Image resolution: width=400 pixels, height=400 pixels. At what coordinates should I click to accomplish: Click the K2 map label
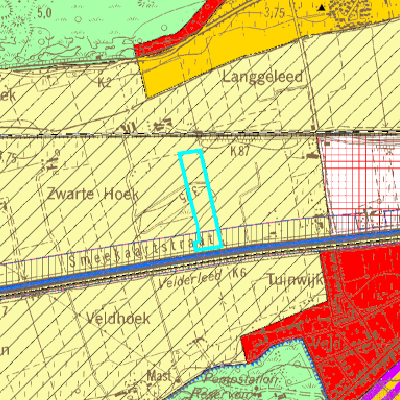tap(104, 82)
